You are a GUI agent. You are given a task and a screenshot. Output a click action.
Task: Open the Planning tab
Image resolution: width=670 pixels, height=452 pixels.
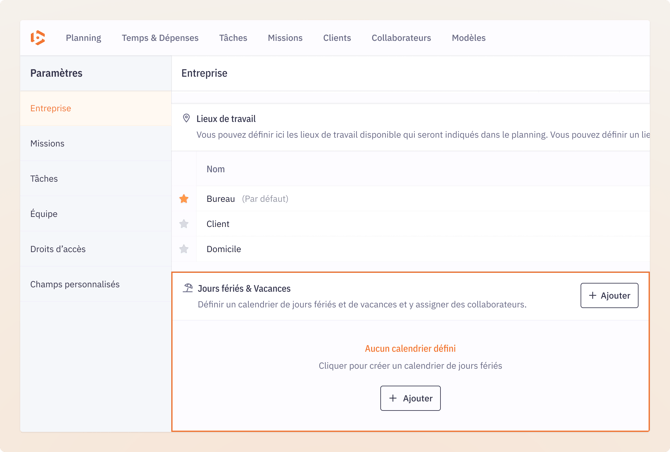point(83,38)
